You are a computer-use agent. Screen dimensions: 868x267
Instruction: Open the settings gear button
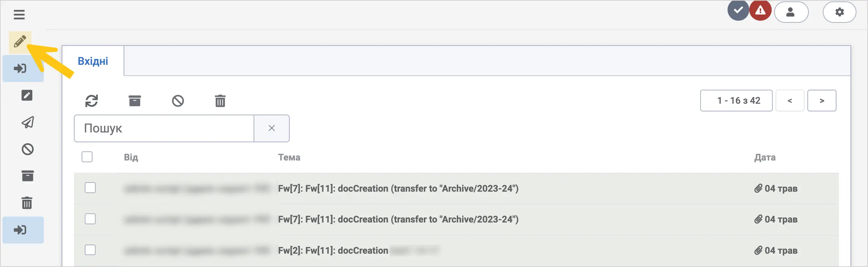pos(840,12)
